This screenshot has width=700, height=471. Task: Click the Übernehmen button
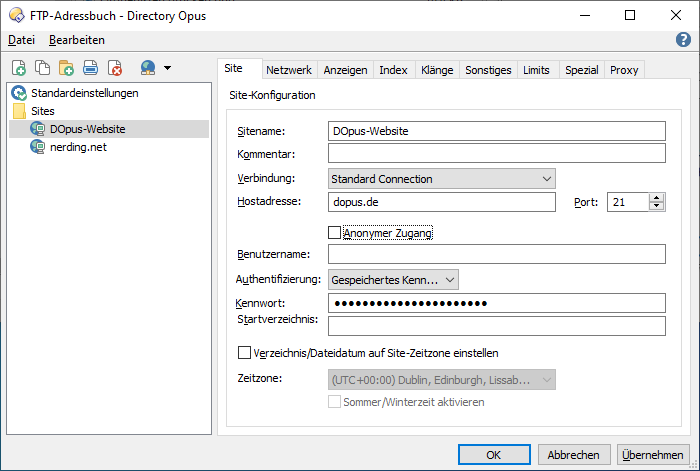coord(653,455)
